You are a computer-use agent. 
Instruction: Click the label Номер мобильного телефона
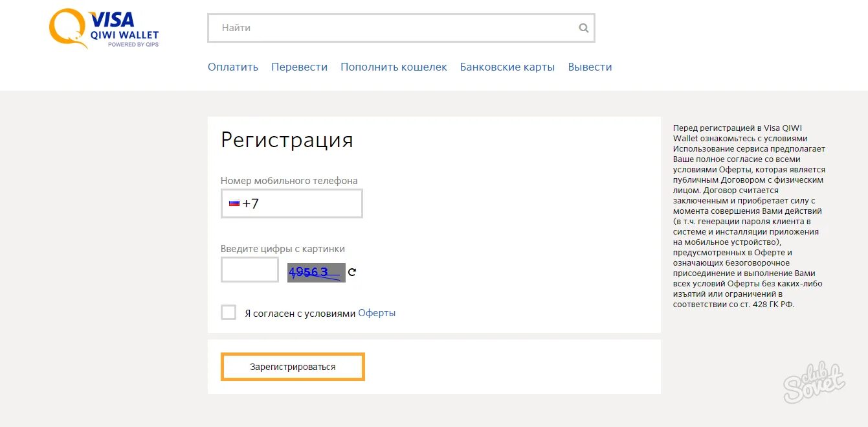[x=289, y=181]
